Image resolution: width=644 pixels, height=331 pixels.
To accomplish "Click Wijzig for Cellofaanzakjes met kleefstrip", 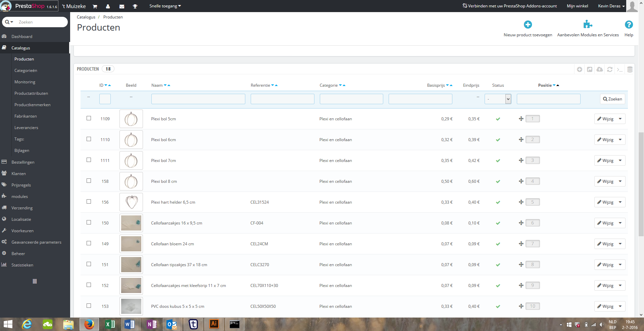I will (605, 285).
